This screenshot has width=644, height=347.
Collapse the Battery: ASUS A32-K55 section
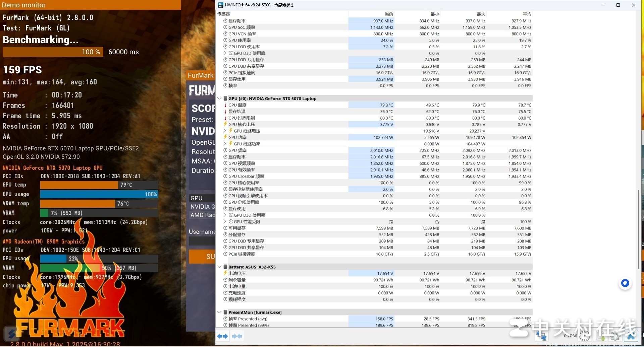pyautogui.click(x=219, y=267)
